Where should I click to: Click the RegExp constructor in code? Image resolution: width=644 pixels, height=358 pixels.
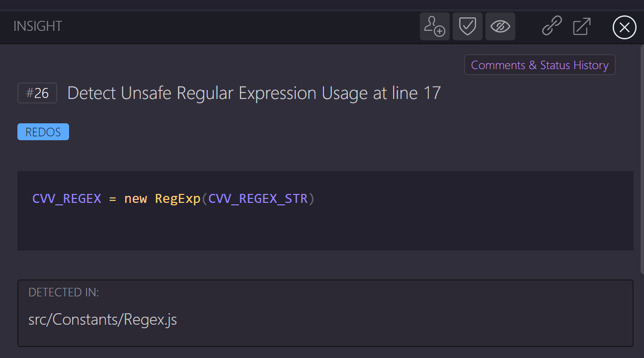point(177,199)
